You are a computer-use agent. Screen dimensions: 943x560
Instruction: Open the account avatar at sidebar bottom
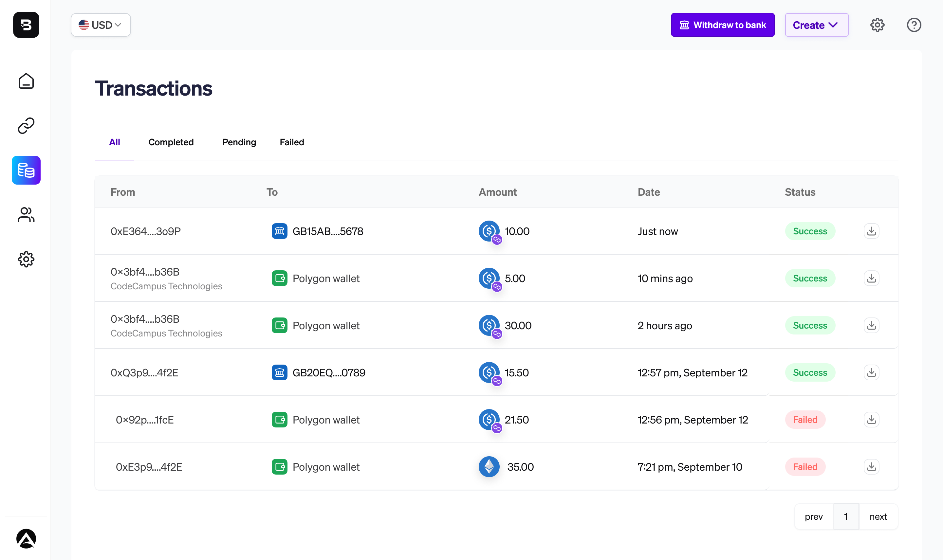[26, 538]
